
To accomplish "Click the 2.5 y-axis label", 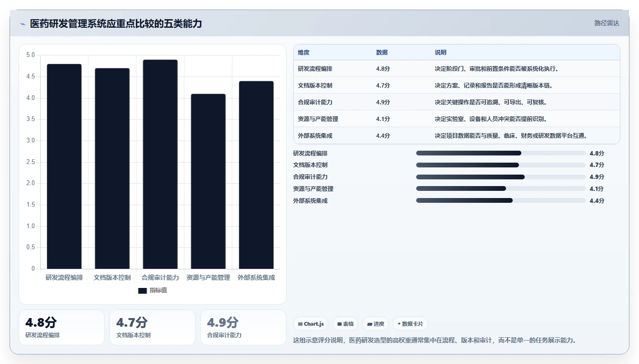I will click(x=30, y=162).
